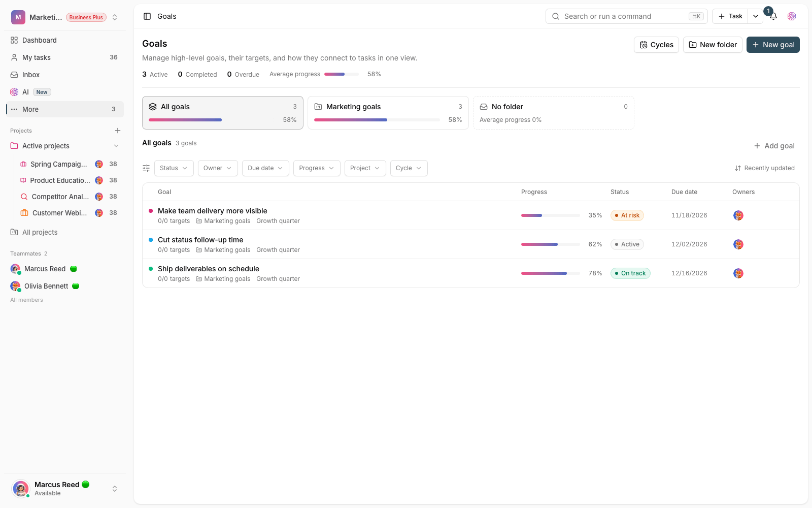
Task: Toggle the sidebar panel icon
Action: (147, 16)
